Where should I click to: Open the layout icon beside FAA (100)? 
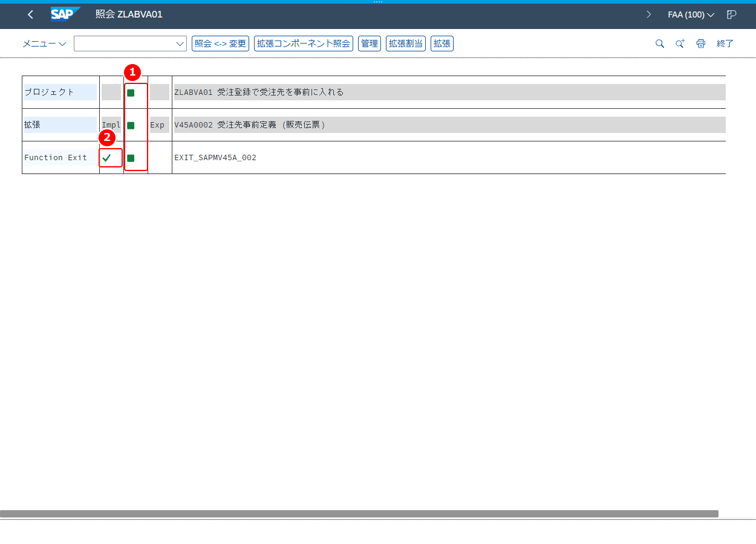tap(732, 15)
